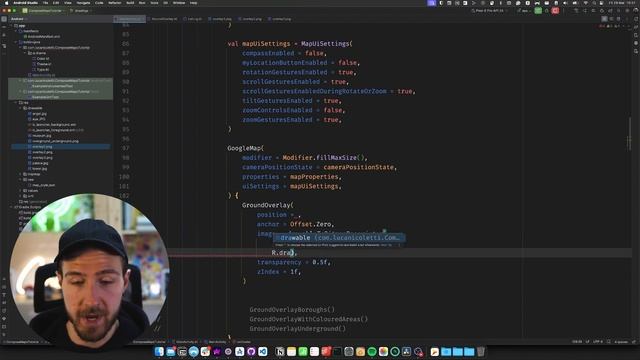Open the Trash in the Dock
This screenshot has height=360, width=640.
(x=481, y=351)
